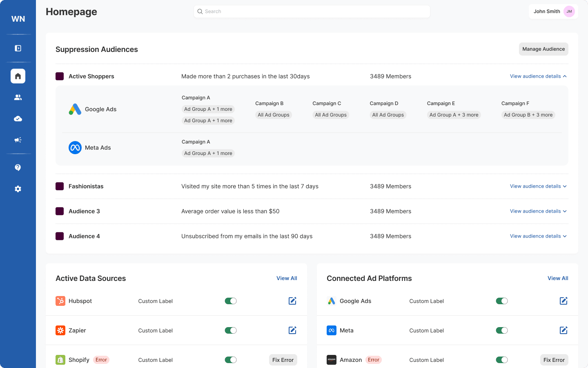
Task: Open the cloud data sources sidebar icon
Action: point(18,119)
